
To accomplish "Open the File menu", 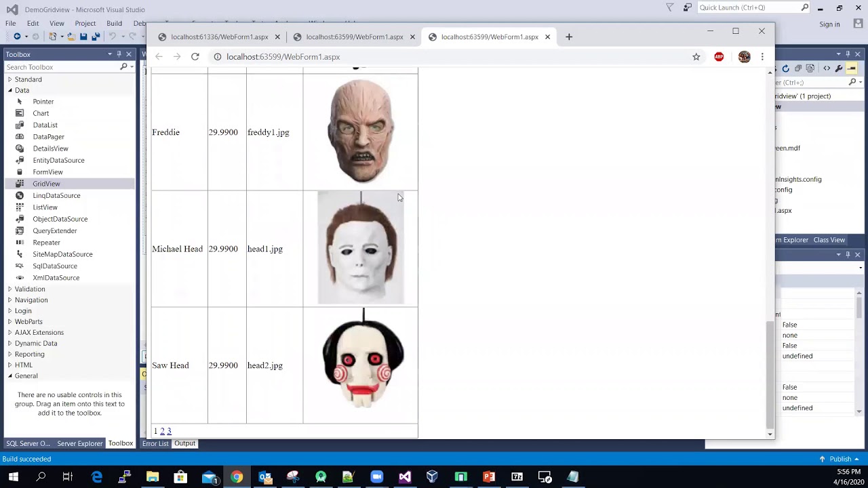I will (11, 23).
